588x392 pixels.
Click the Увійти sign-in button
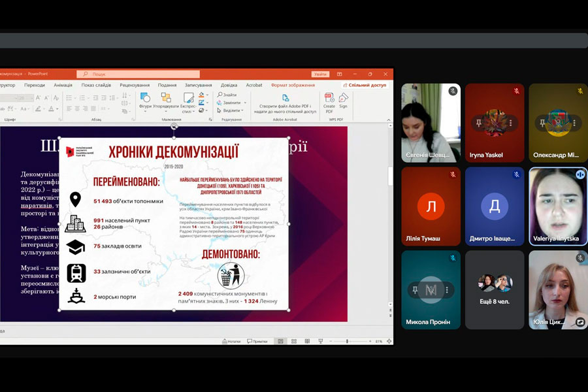coord(320,74)
